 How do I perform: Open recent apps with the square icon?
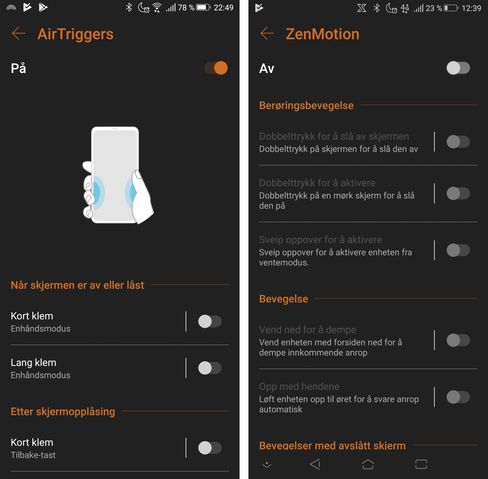point(421,464)
